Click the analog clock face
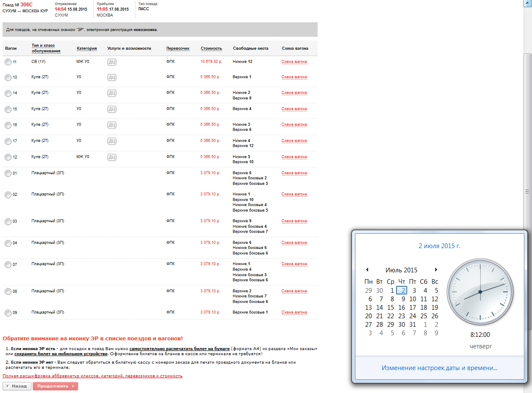Screen dimensions: 532x393 (x=480, y=292)
